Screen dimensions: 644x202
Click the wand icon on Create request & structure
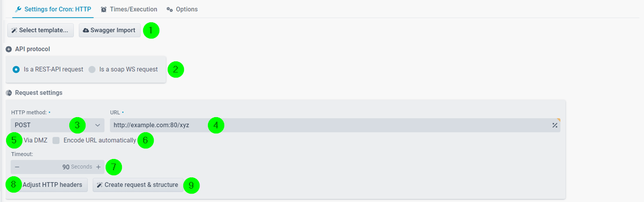100,185
